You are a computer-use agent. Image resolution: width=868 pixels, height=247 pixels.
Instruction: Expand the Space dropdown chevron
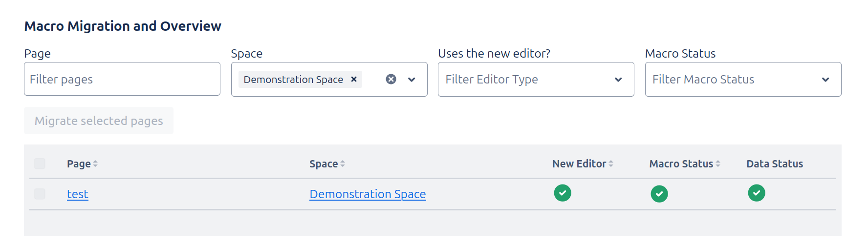coord(412,80)
